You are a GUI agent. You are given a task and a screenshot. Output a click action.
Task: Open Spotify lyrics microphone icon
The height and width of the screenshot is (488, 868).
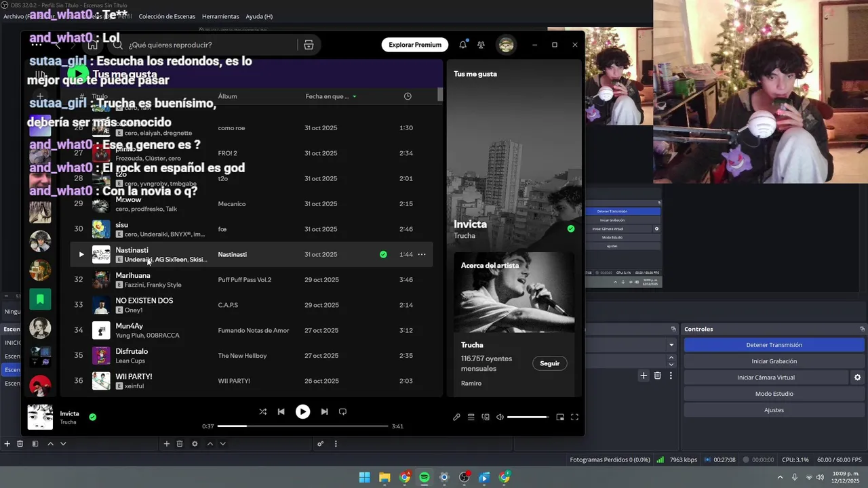[x=456, y=417]
